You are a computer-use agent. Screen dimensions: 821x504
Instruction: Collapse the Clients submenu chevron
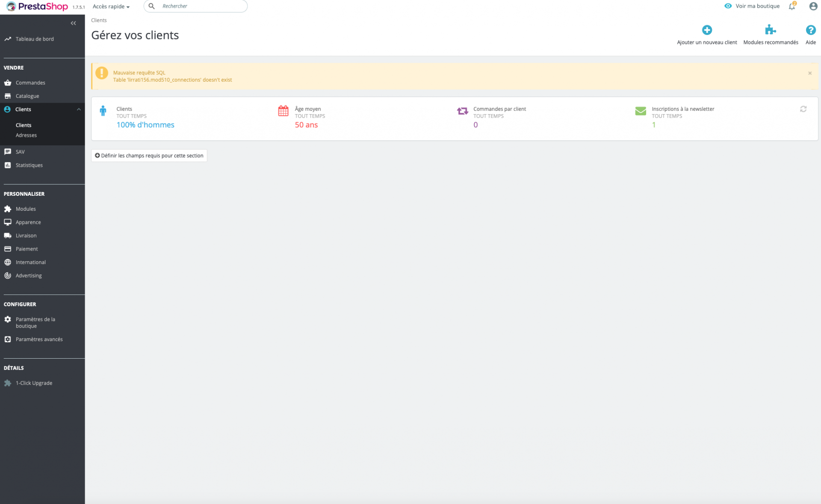[x=79, y=109]
